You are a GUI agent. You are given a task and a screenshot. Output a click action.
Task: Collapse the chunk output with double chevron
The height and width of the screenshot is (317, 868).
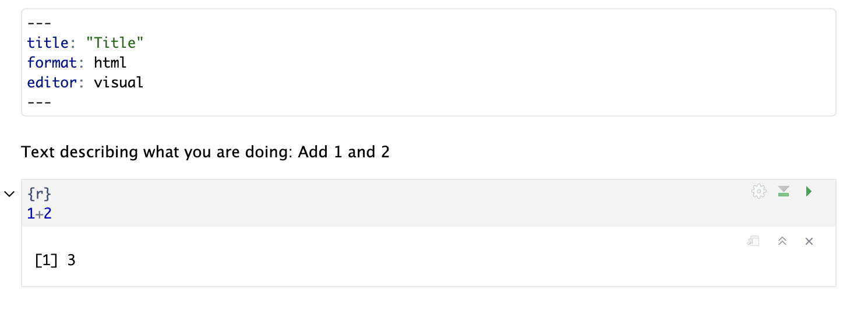(782, 241)
